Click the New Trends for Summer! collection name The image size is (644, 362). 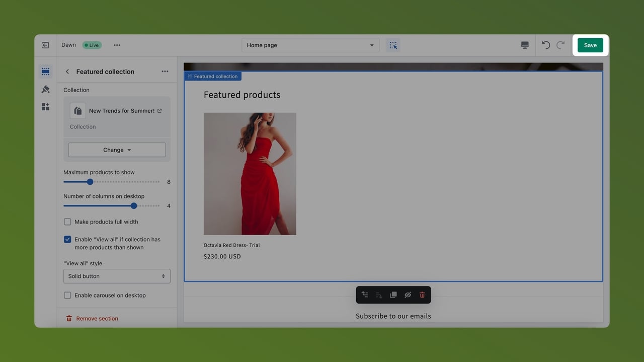[122, 111]
